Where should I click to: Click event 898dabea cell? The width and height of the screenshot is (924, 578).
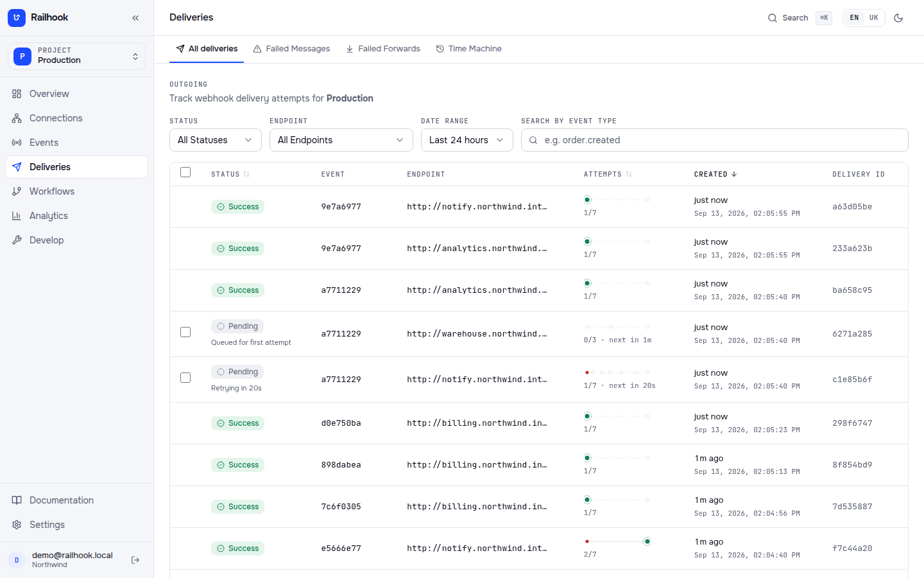click(341, 465)
